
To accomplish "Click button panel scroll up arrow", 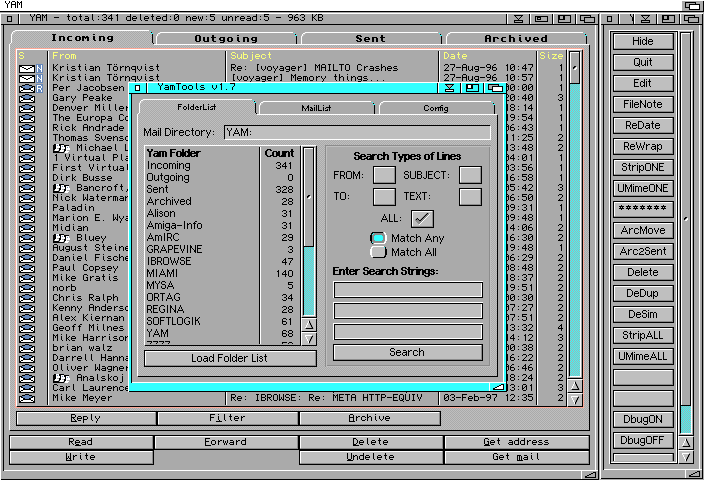I will point(686,443).
